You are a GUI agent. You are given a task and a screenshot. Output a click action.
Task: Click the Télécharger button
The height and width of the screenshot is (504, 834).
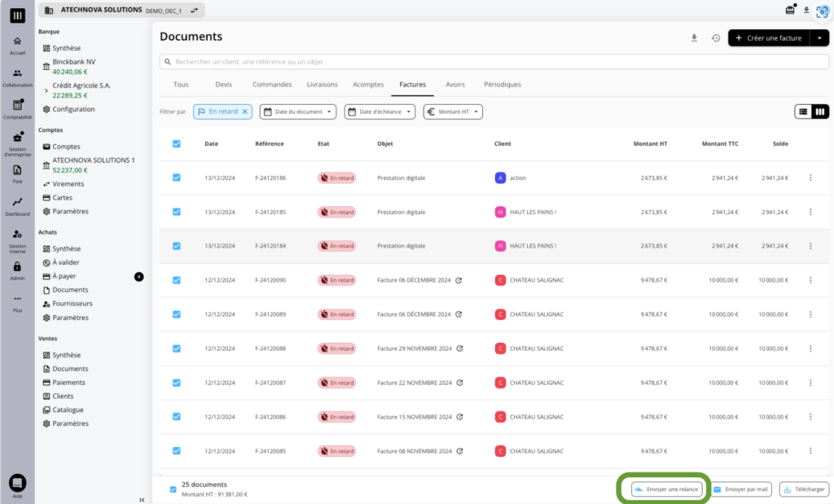tap(804, 489)
